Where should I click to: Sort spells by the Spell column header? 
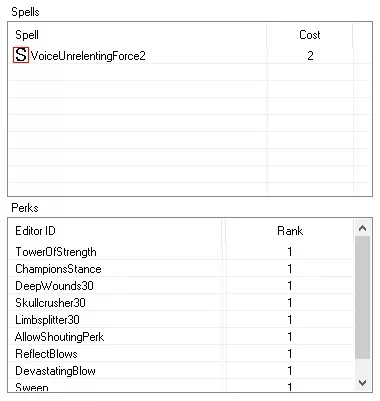click(137, 35)
